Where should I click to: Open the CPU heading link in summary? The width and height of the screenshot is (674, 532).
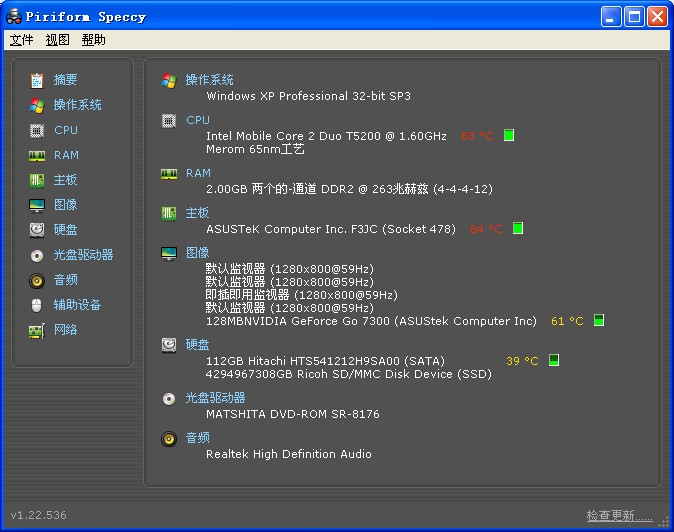pyautogui.click(x=198, y=120)
